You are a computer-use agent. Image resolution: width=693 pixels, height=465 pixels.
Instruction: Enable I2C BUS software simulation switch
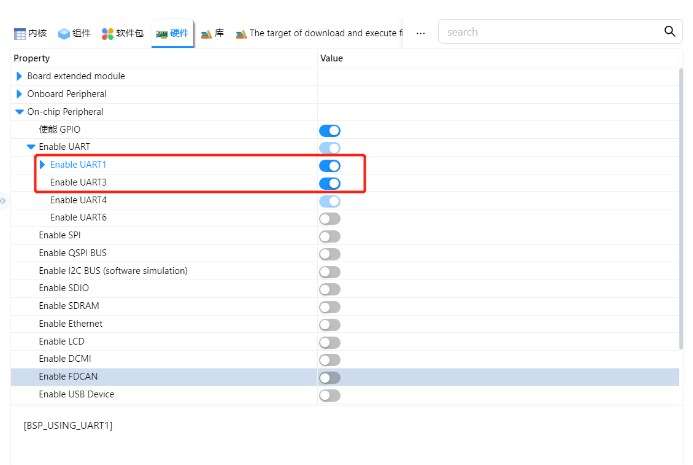point(330,272)
